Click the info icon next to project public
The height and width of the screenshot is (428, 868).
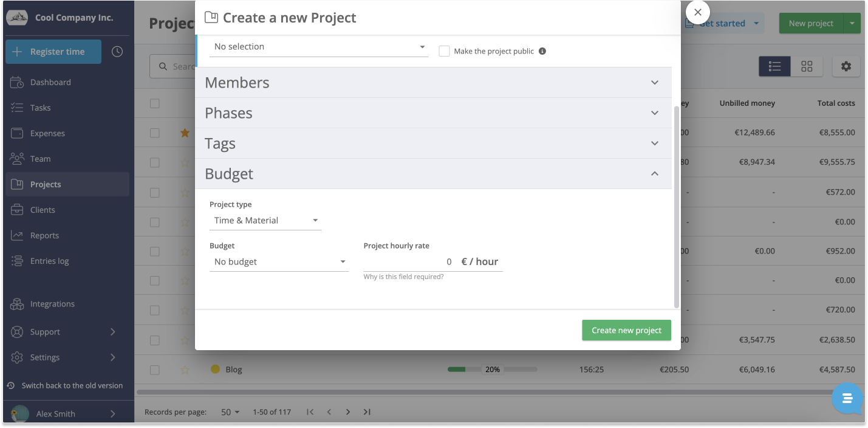click(x=542, y=51)
